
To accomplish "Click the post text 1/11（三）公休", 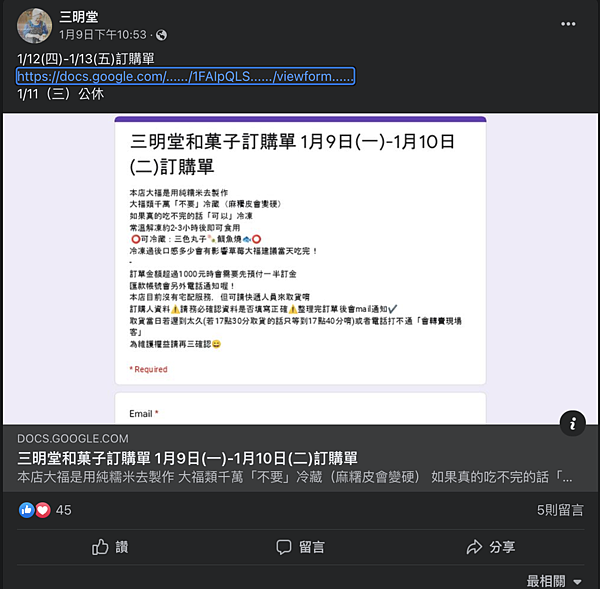I will pos(60,94).
